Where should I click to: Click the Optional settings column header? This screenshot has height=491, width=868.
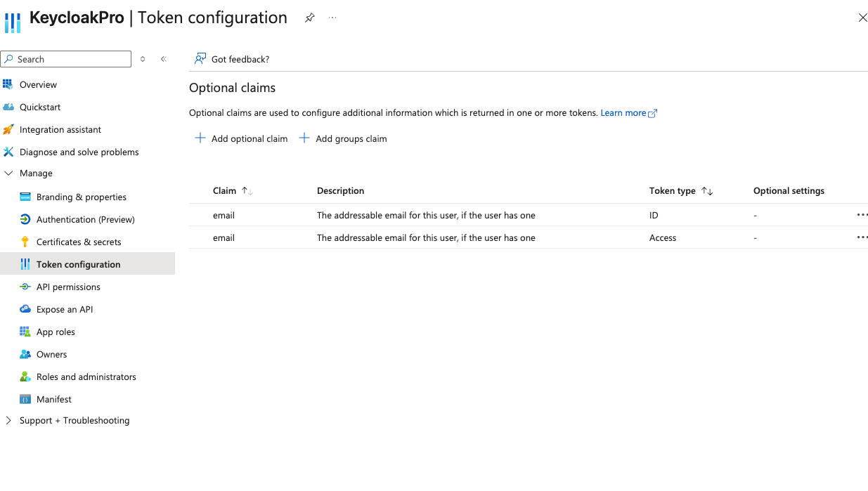pos(789,190)
